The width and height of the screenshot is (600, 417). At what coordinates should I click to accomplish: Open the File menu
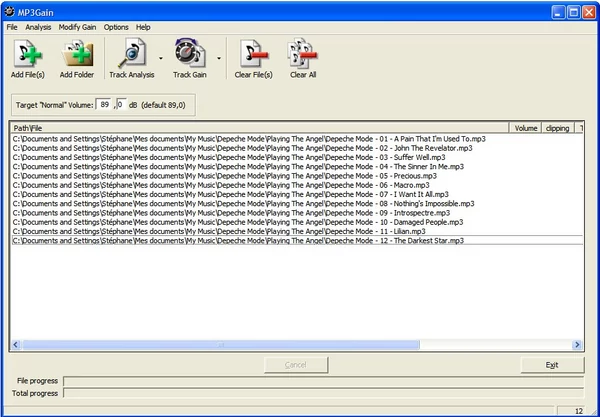pyautogui.click(x=12, y=27)
